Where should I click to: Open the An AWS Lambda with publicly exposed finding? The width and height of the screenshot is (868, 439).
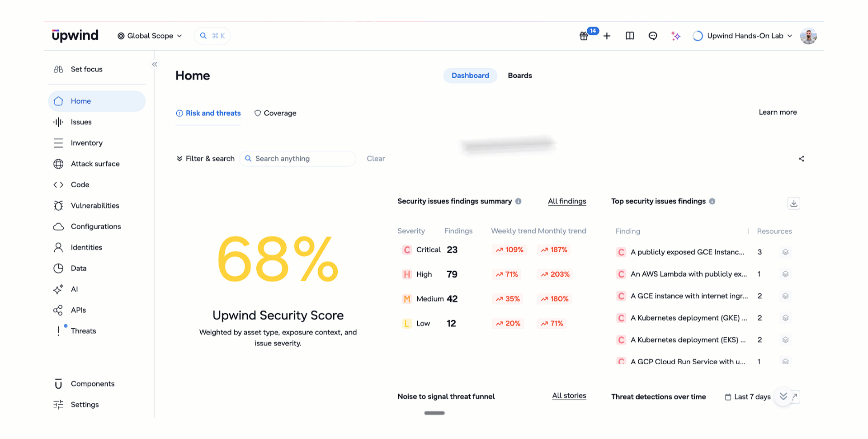coord(689,274)
